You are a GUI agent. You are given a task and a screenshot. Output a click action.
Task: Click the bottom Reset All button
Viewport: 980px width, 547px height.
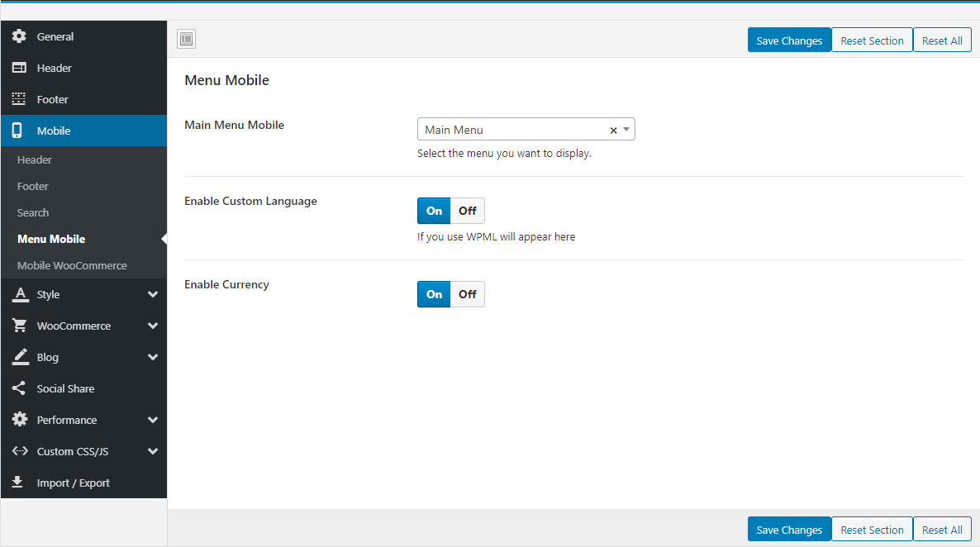942,530
